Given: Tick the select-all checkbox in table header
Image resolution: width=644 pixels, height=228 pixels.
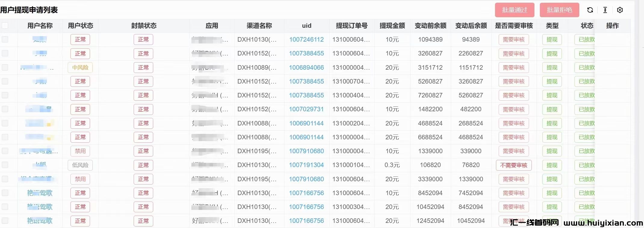Looking at the screenshot, I should tap(5, 26).
